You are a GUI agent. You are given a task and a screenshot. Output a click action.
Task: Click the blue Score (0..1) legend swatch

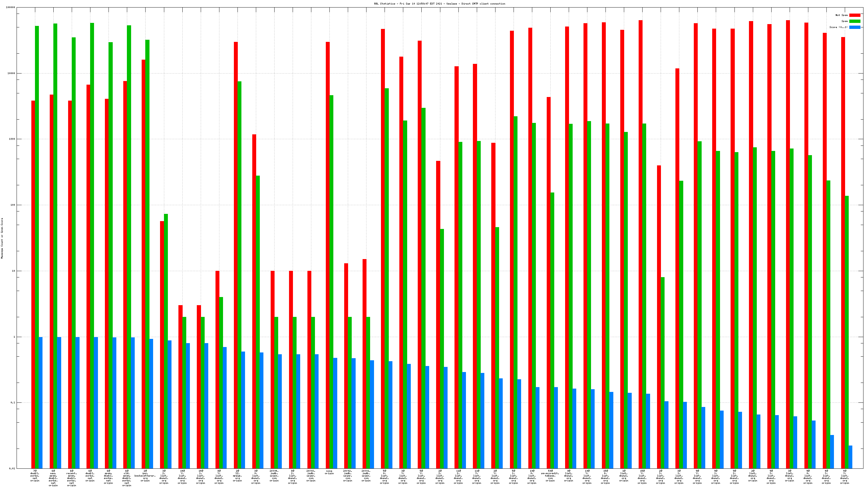coord(854,27)
